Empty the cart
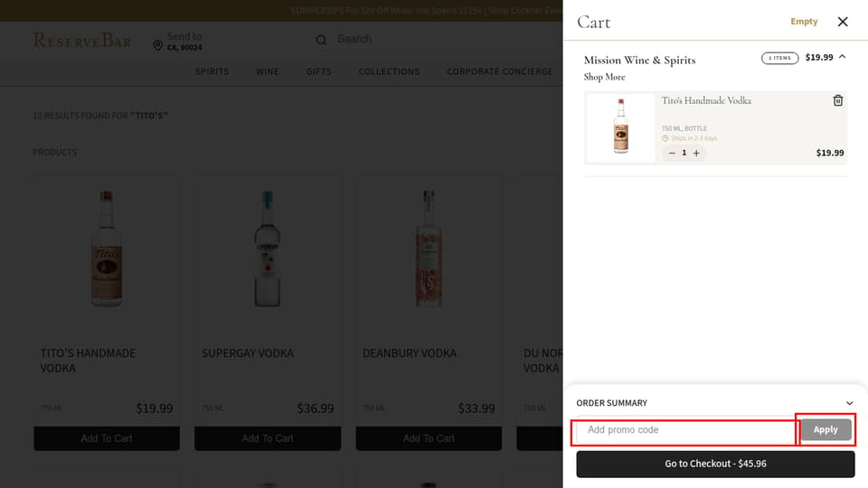The image size is (868, 488). coord(804,21)
